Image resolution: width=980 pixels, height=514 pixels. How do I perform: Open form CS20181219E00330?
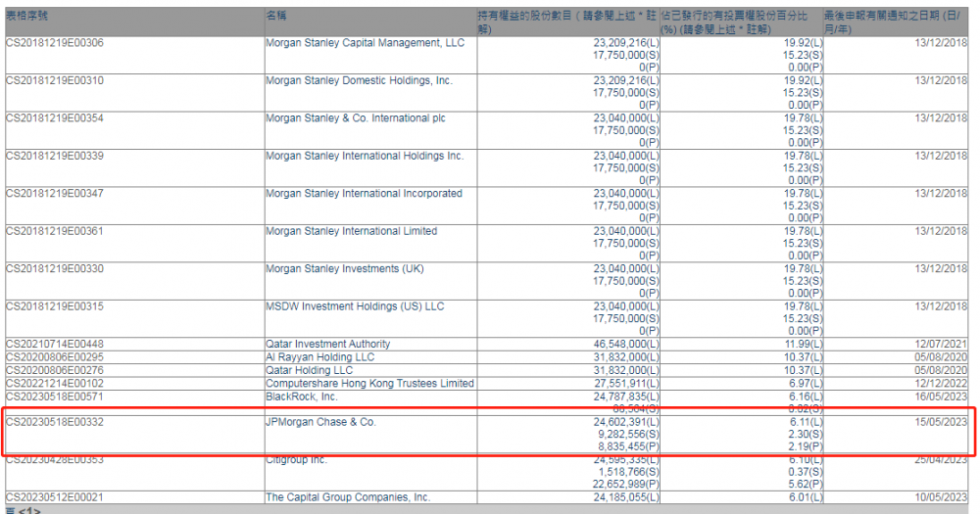tap(55, 268)
